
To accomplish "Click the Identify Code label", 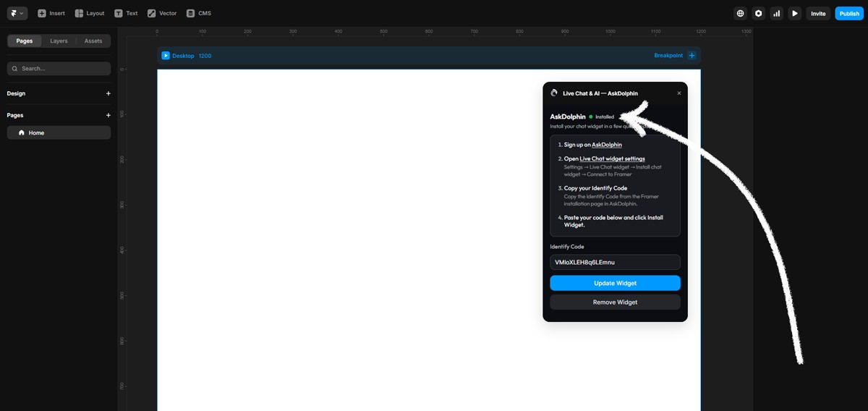I will pos(567,247).
